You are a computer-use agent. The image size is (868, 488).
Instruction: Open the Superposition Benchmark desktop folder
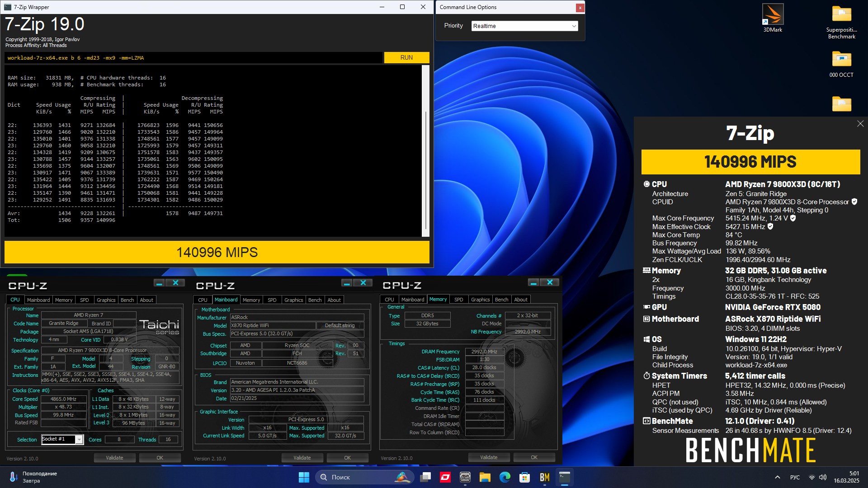click(x=841, y=22)
